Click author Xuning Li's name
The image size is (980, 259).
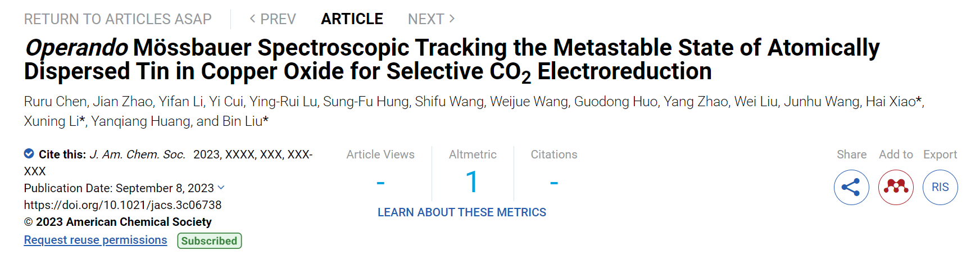[51, 121]
